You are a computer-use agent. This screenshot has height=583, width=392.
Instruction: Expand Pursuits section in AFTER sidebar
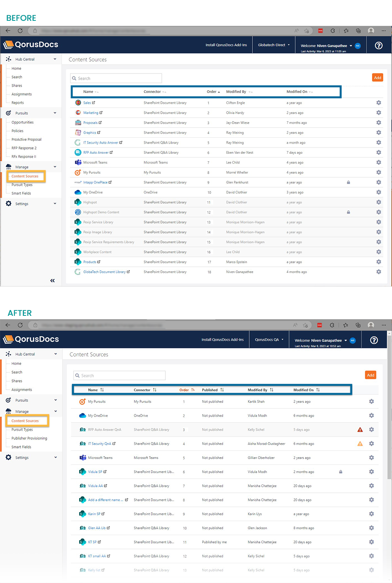click(x=56, y=400)
